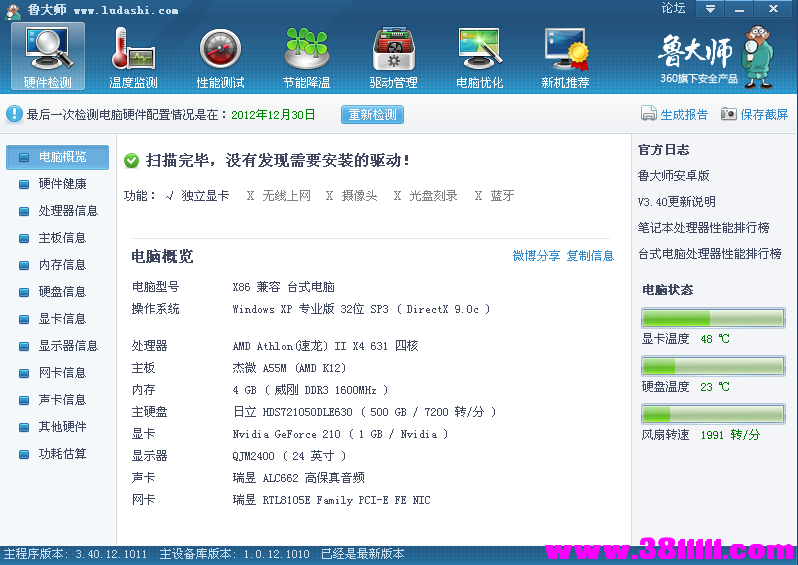
Task: Click 生成报告 generate report link
Action: 684,115
